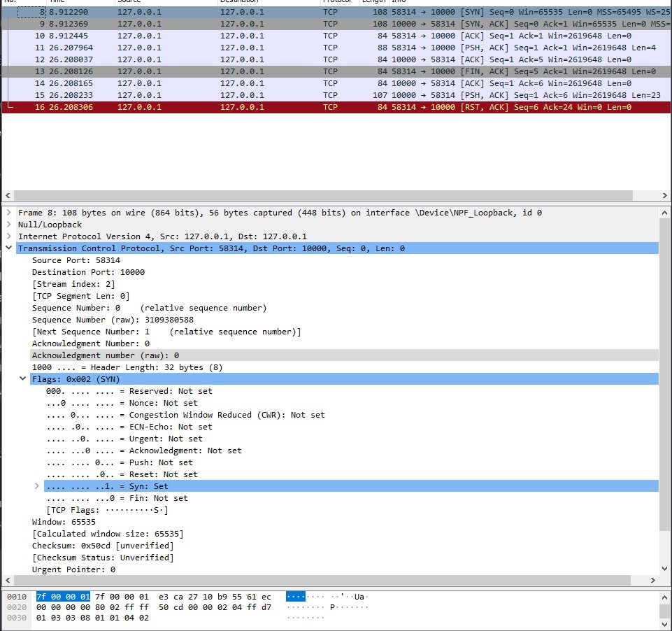Click hex offset 0030 in bytes pane
672x631 pixels.
pyautogui.click(x=17, y=618)
